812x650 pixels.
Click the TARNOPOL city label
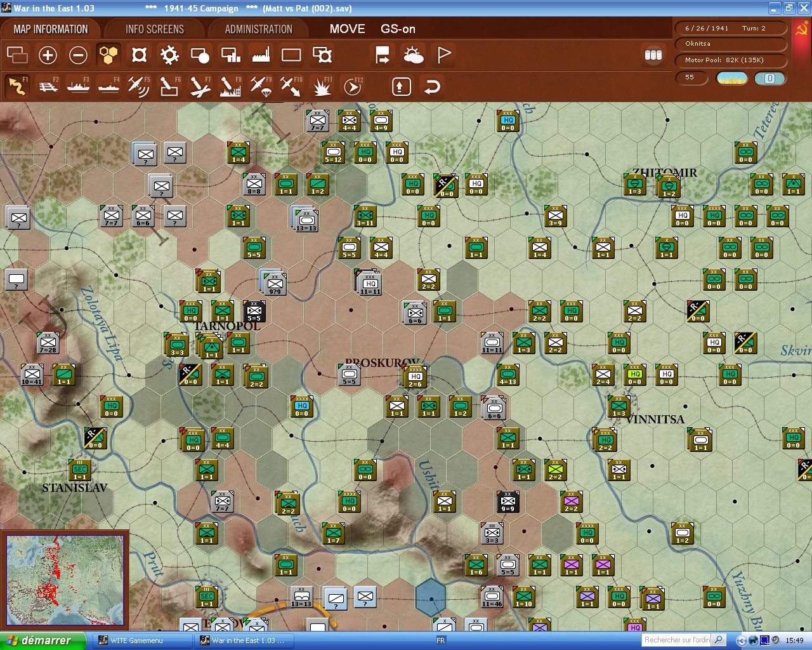[x=227, y=326]
